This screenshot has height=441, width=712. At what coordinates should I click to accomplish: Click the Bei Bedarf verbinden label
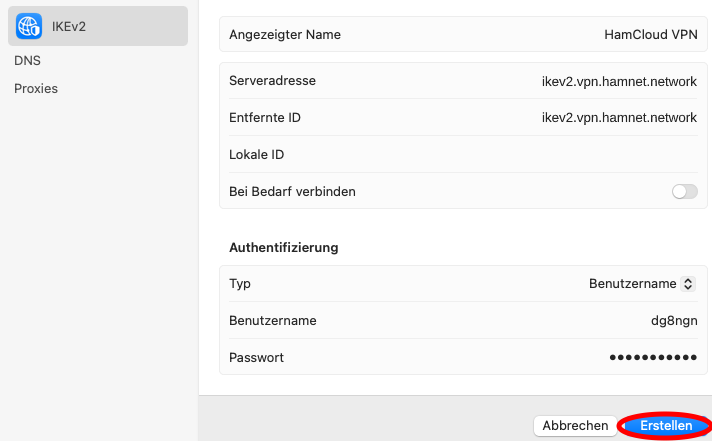292,192
